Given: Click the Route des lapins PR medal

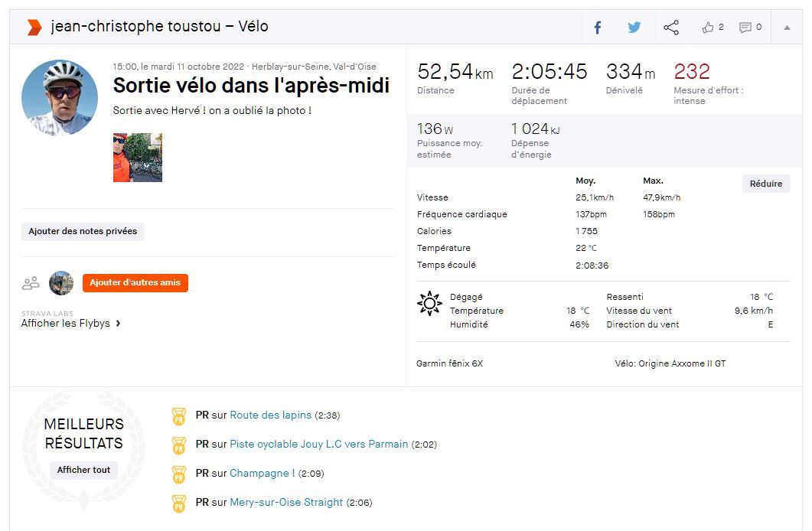Looking at the screenshot, I should (179, 416).
